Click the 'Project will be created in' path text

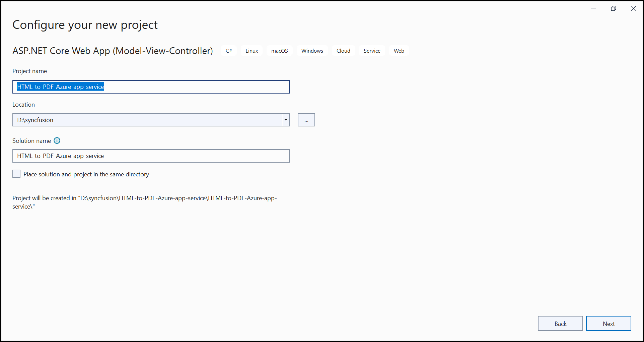(x=145, y=202)
